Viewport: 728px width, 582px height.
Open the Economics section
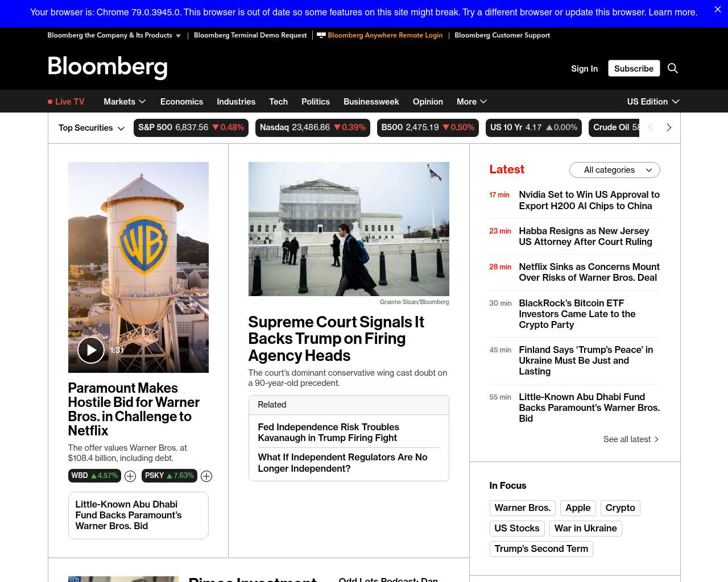point(181,102)
